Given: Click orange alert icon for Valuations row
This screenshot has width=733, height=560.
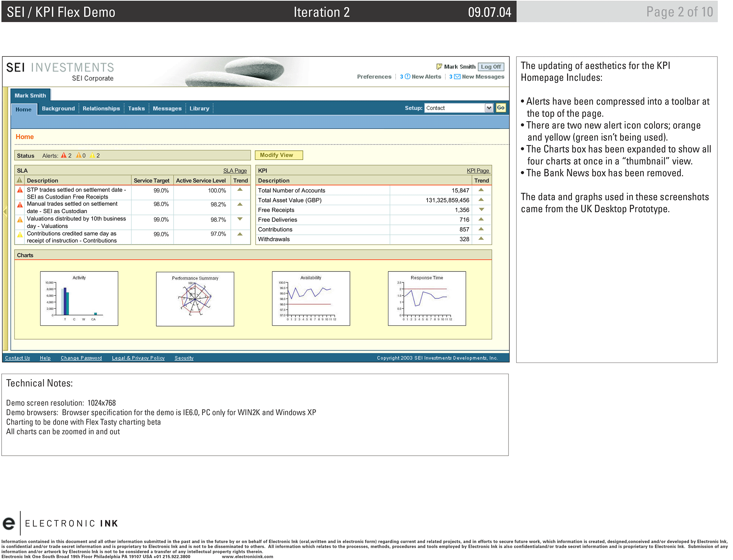Looking at the screenshot, I should 20,220.
